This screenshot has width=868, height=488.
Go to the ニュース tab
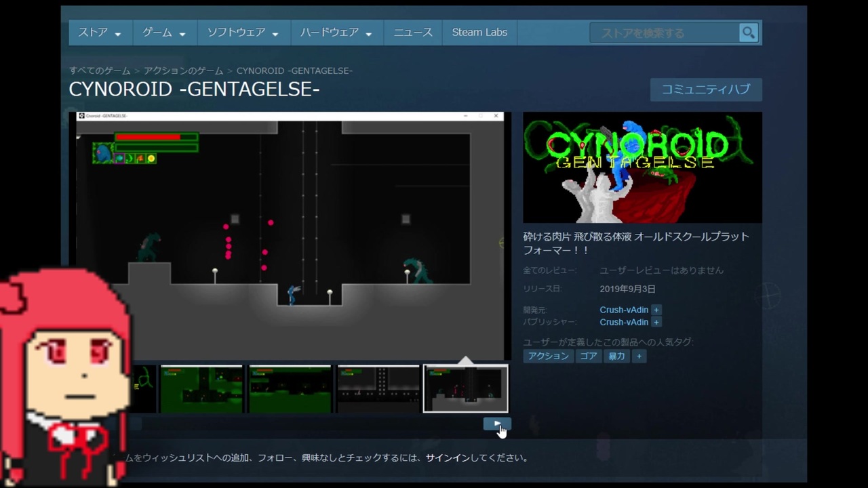coord(413,33)
